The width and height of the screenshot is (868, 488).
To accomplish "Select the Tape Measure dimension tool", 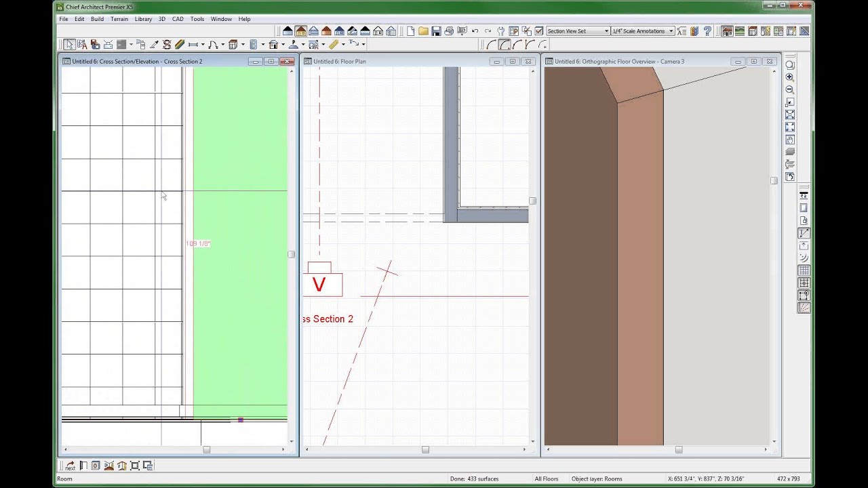I will point(334,44).
